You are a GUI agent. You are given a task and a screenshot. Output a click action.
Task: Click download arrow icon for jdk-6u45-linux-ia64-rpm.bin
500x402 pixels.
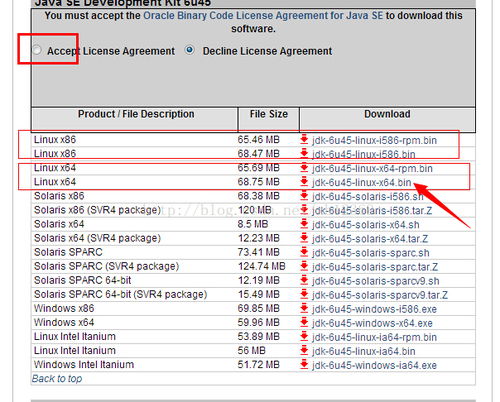[x=304, y=336]
